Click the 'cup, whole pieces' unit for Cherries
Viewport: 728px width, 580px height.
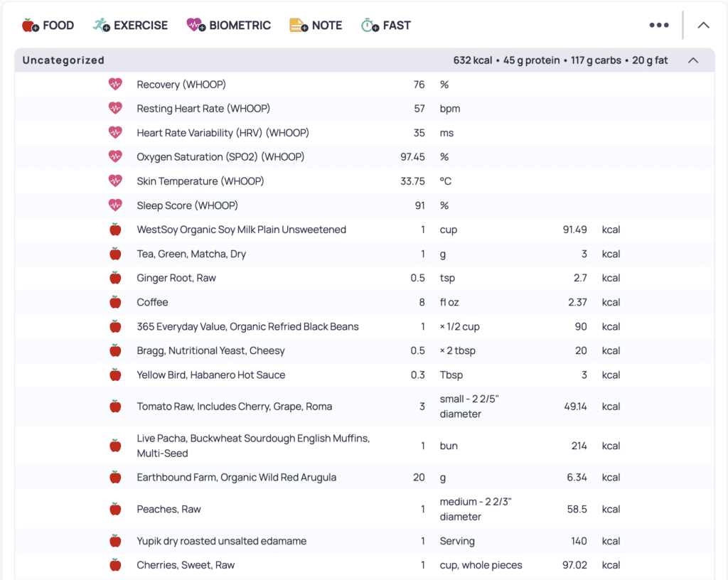pos(481,564)
